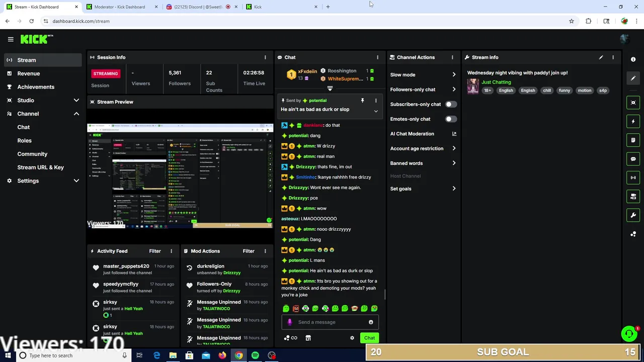The image size is (644, 362).
Task: Open AI Chat Moderation external link
Action: point(454,134)
